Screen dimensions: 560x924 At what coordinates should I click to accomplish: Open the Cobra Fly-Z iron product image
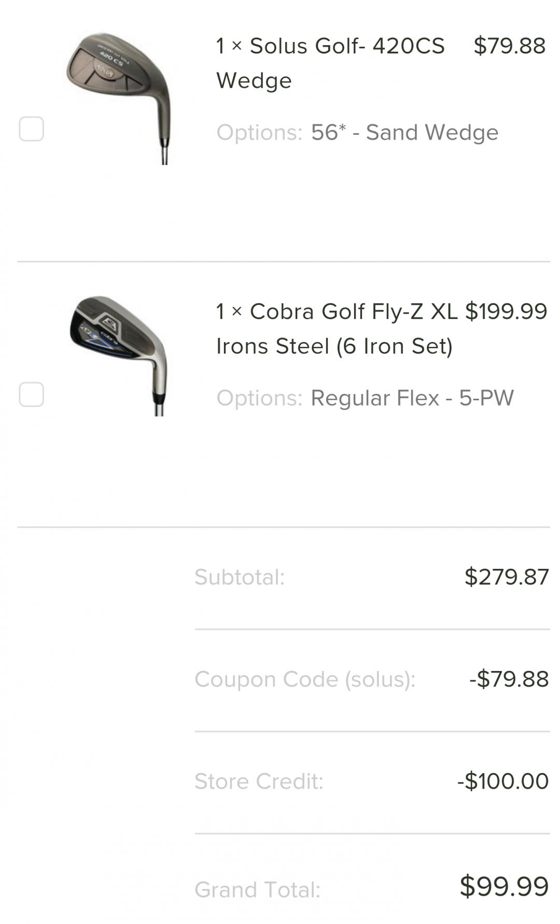(119, 355)
